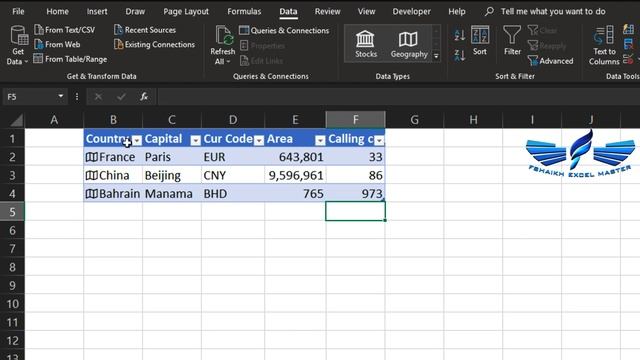The width and height of the screenshot is (640, 360).
Task: Click the Bahrain geography card icon
Action: [x=91, y=193]
